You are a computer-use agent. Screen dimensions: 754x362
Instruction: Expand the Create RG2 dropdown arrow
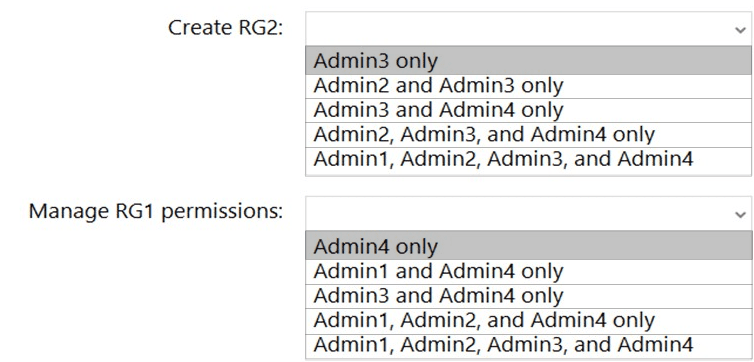click(741, 30)
